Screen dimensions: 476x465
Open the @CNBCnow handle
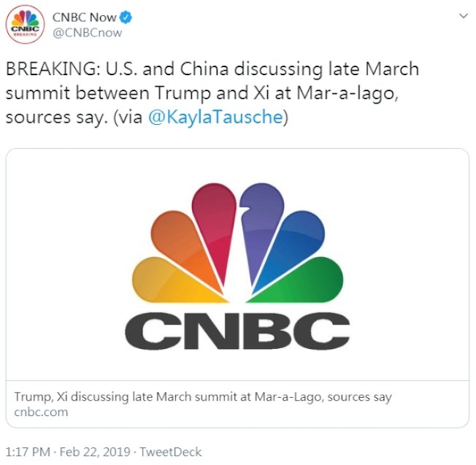point(87,32)
